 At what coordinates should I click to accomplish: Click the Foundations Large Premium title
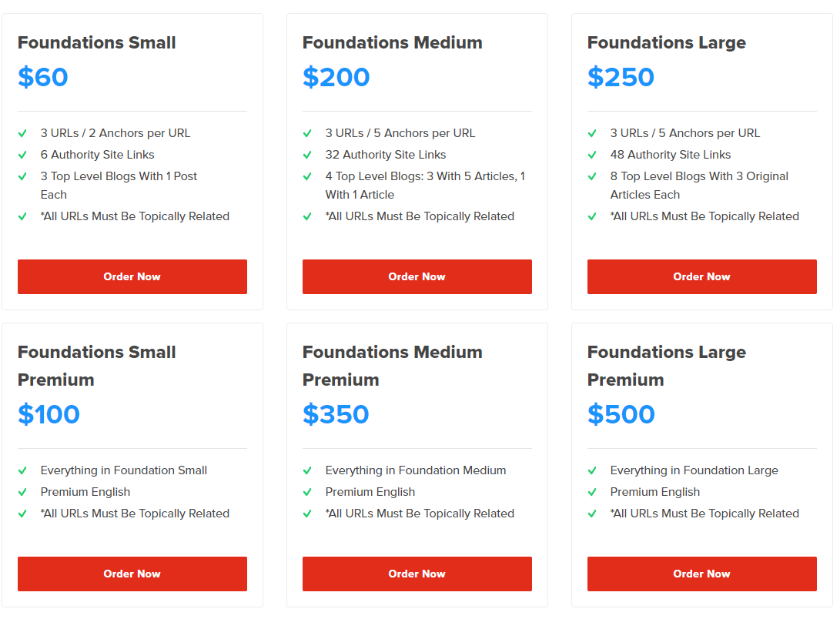[667, 366]
